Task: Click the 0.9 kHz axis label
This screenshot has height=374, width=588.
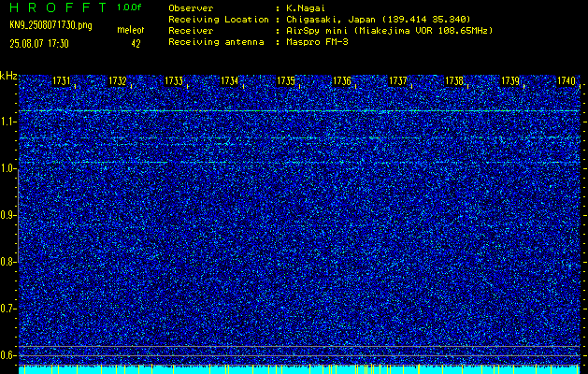Action: click(x=7, y=215)
